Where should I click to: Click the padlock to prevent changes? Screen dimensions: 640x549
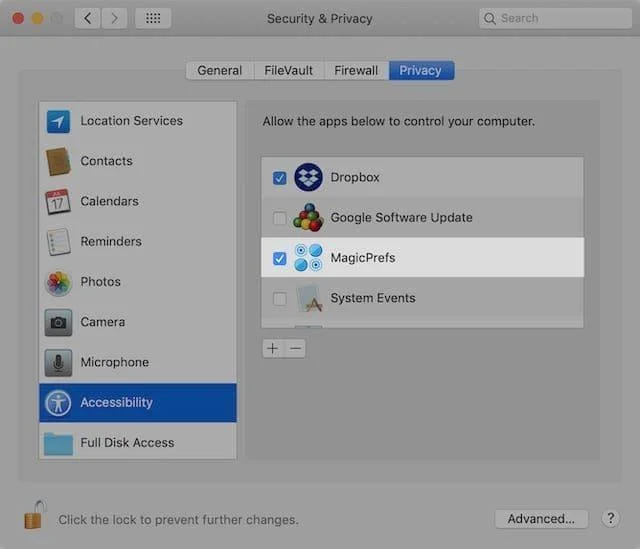[x=35, y=515]
